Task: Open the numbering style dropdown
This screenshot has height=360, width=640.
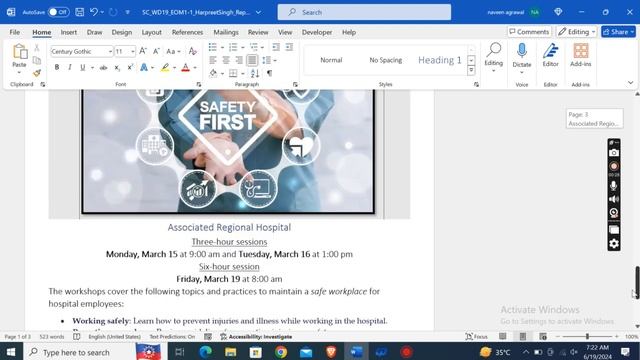Action: (x=243, y=47)
